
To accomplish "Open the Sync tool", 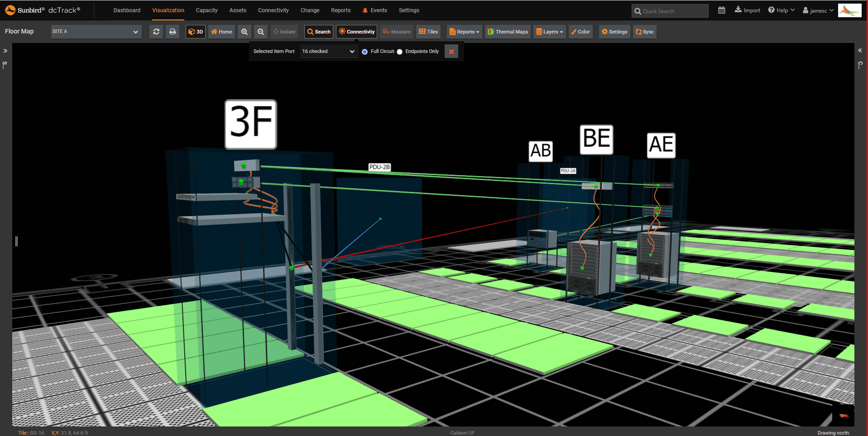I will pyautogui.click(x=644, y=32).
